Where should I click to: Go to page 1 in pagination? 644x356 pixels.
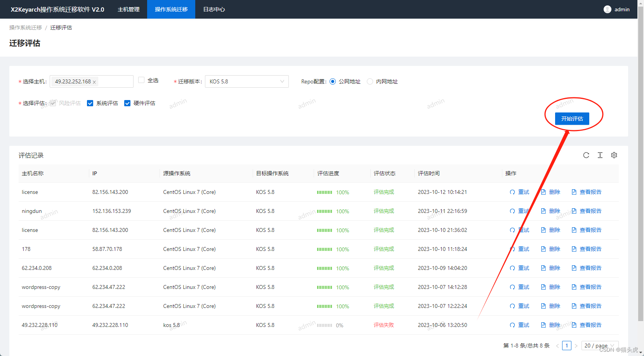pos(567,346)
